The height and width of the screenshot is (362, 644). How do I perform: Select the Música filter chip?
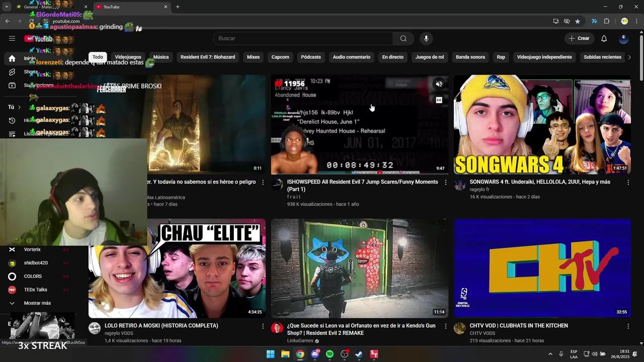161,57
